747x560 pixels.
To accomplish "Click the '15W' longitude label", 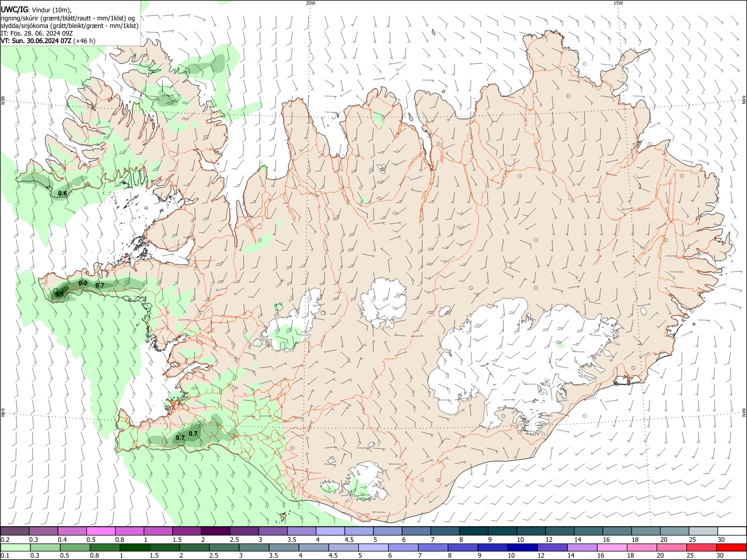I will coord(618,3).
